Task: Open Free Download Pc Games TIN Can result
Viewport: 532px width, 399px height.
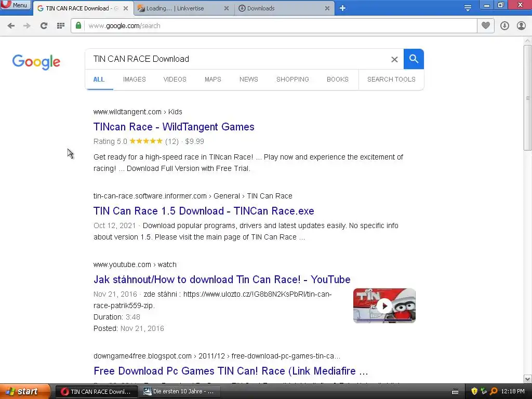Action: pyautogui.click(x=231, y=371)
